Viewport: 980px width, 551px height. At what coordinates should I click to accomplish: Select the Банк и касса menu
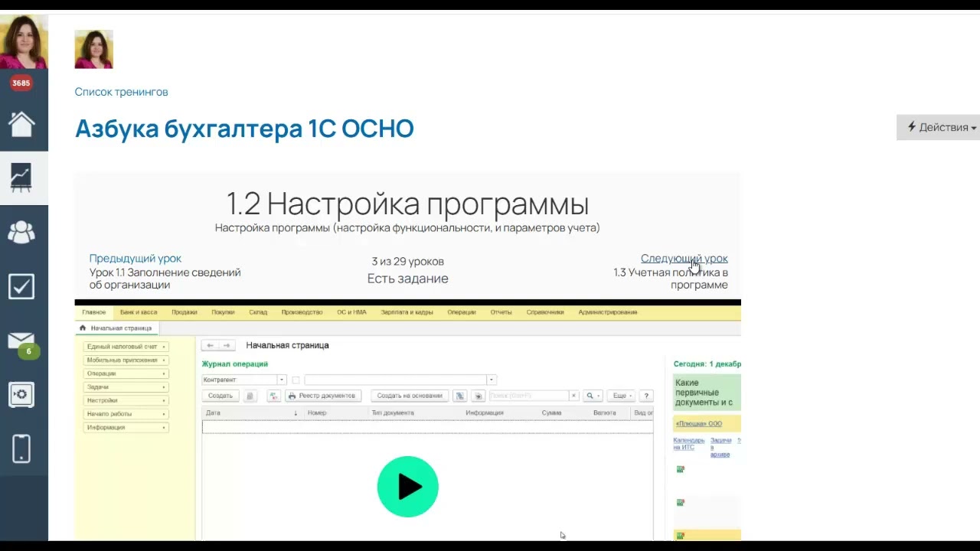pos(139,312)
